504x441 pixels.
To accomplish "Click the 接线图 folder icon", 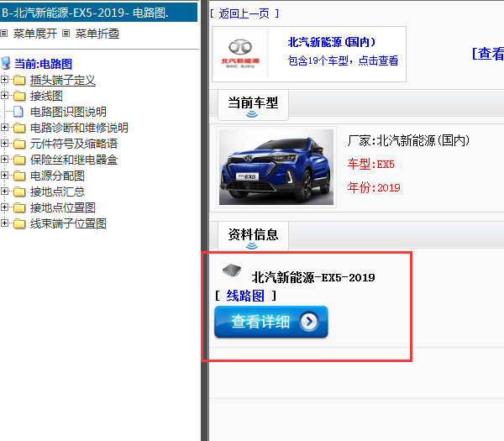I will pyautogui.click(x=19, y=96).
